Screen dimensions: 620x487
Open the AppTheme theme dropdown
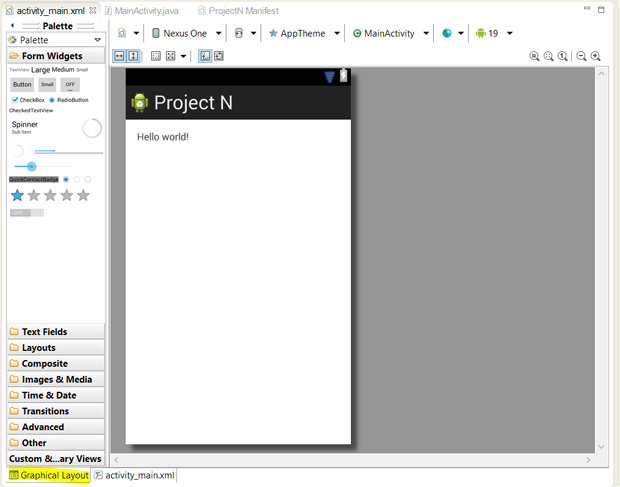tap(303, 33)
